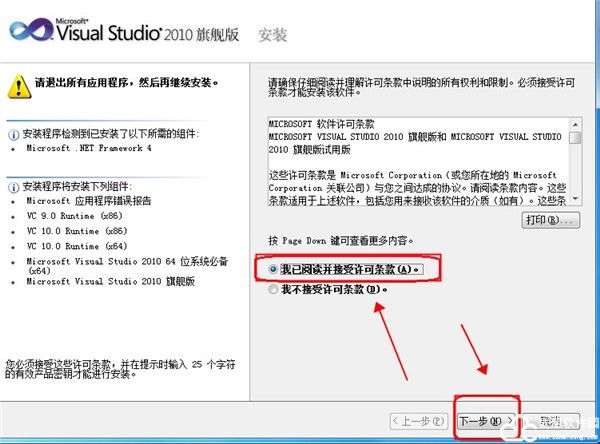Click the license scrollbar thumb
This screenshot has width=600, height=444.
point(575,137)
